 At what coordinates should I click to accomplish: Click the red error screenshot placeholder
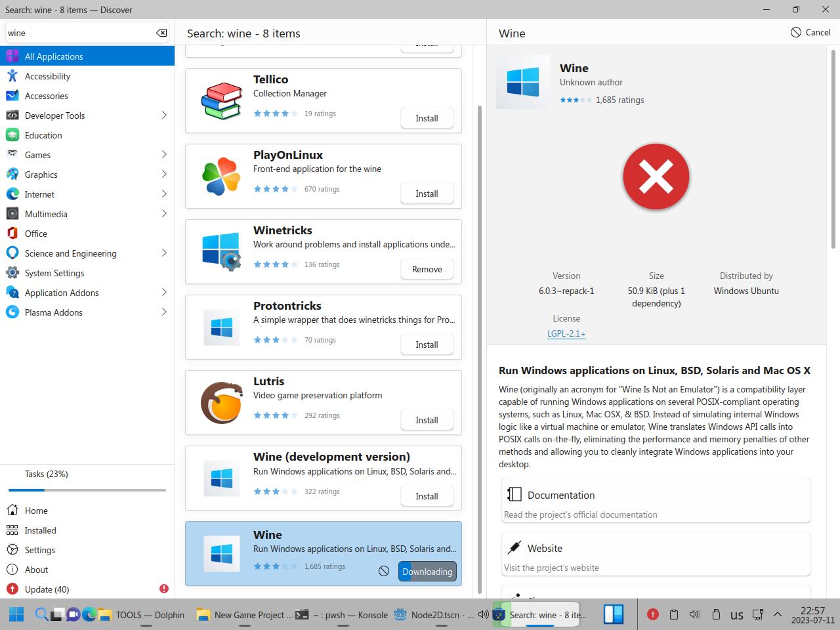tap(656, 177)
